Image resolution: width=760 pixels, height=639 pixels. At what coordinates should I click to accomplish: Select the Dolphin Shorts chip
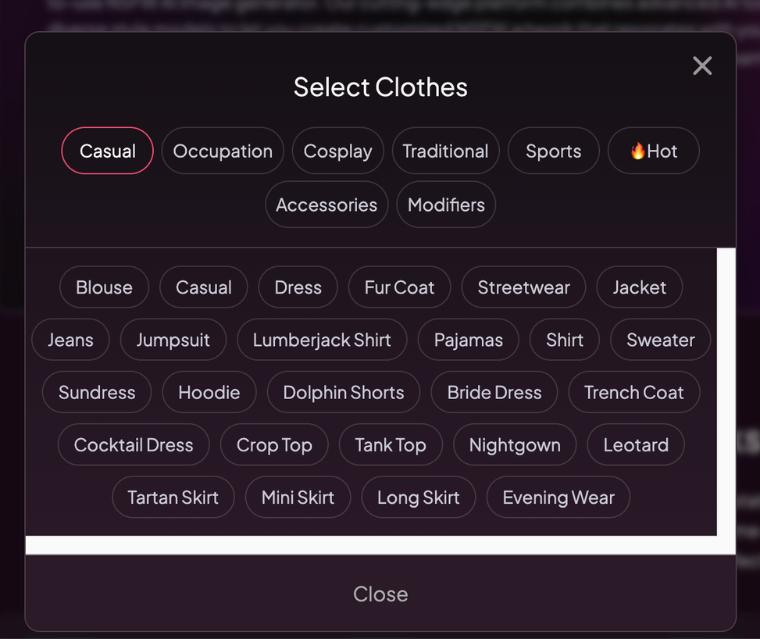343,393
